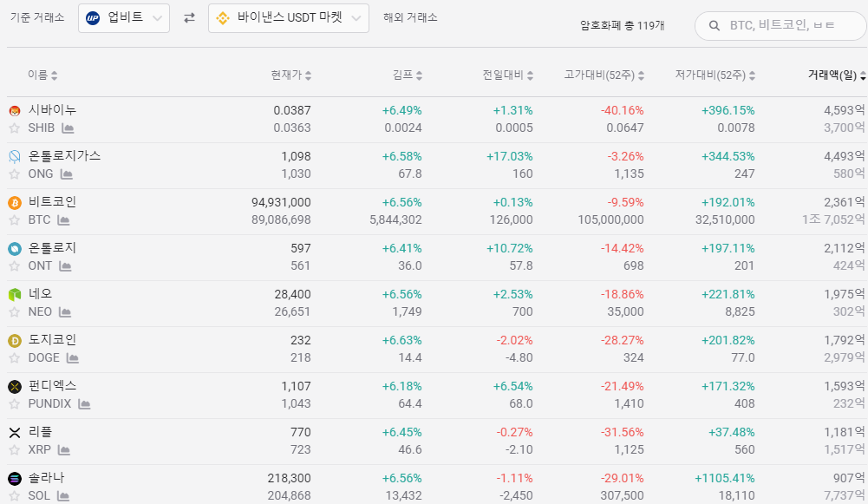Sort by 고가대비(52주) column header

pyautogui.click(x=604, y=75)
